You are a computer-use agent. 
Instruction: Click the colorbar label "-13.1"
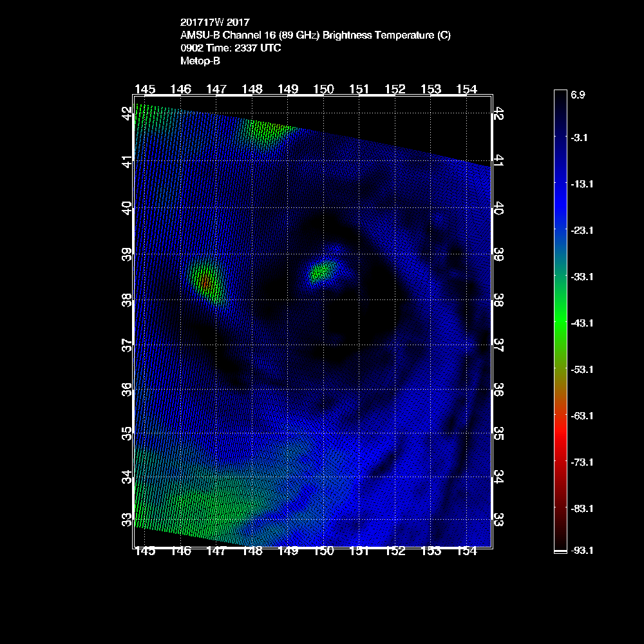click(x=582, y=184)
